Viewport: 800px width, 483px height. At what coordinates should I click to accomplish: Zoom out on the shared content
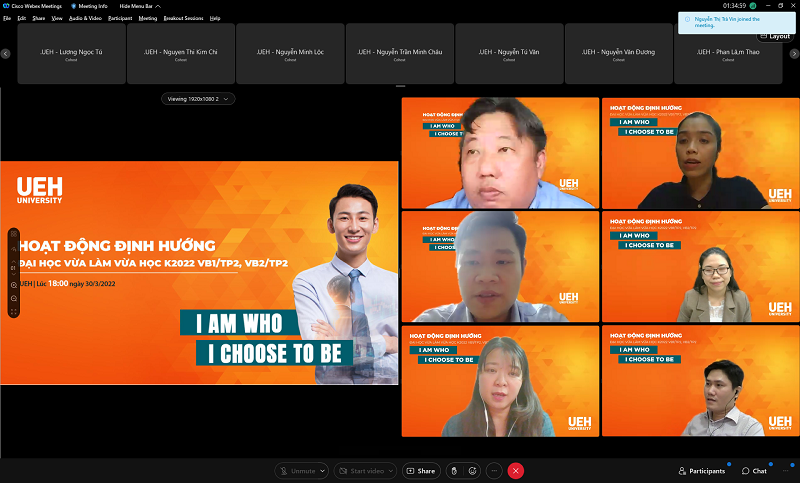tap(14, 298)
